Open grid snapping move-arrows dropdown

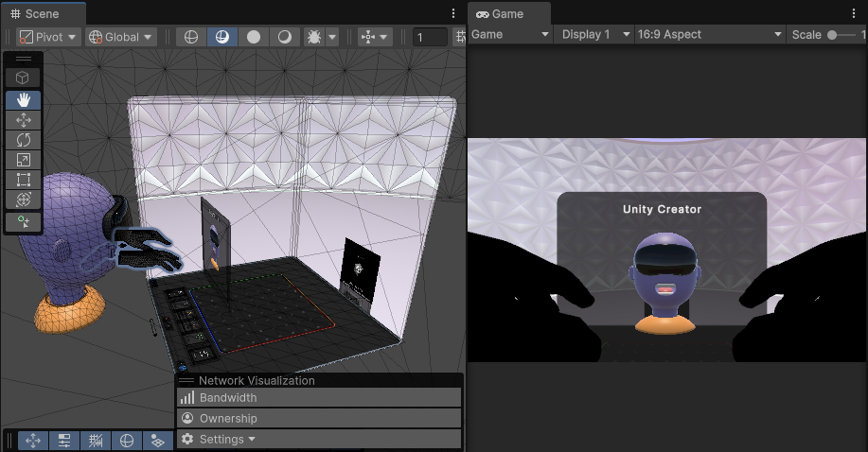point(375,37)
